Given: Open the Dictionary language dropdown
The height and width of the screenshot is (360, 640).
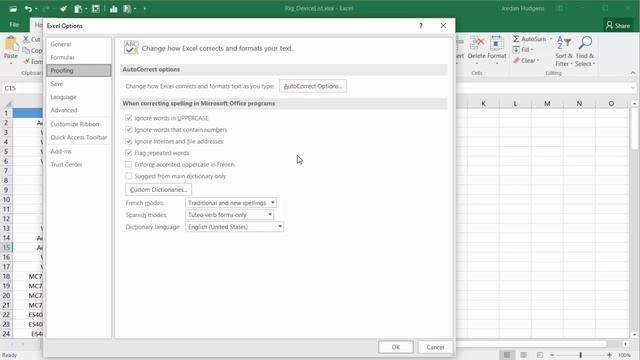Looking at the screenshot, I should (x=234, y=227).
